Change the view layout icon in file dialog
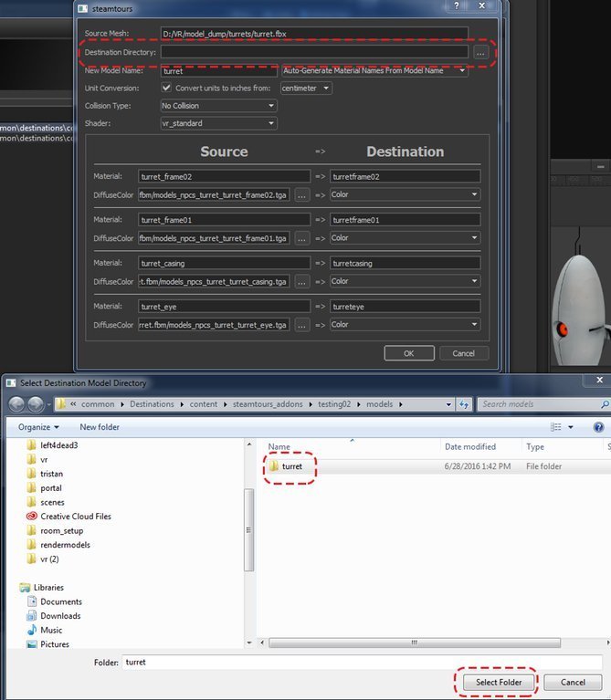The width and height of the screenshot is (611, 700). (556, 427)
